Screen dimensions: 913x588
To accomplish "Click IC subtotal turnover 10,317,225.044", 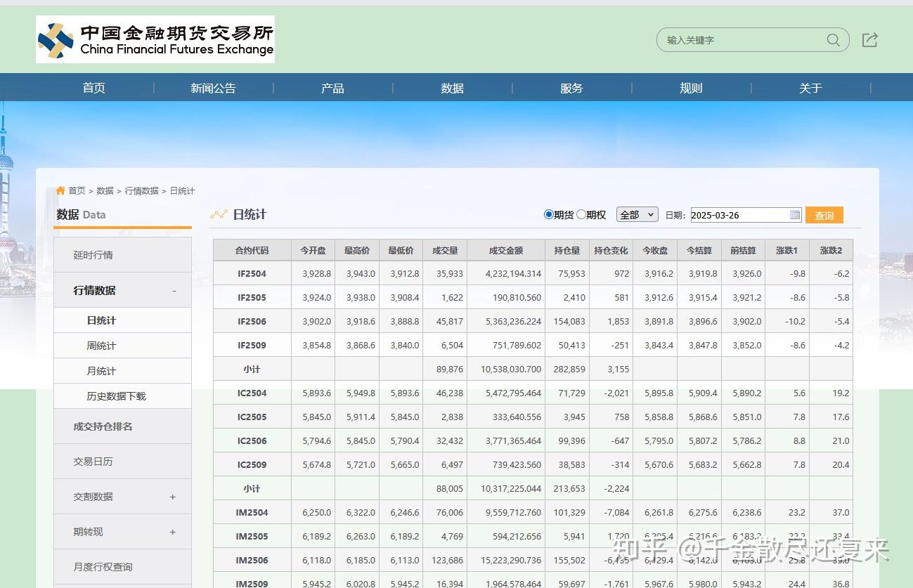I will pyautogui.click(x=511, y=489).
